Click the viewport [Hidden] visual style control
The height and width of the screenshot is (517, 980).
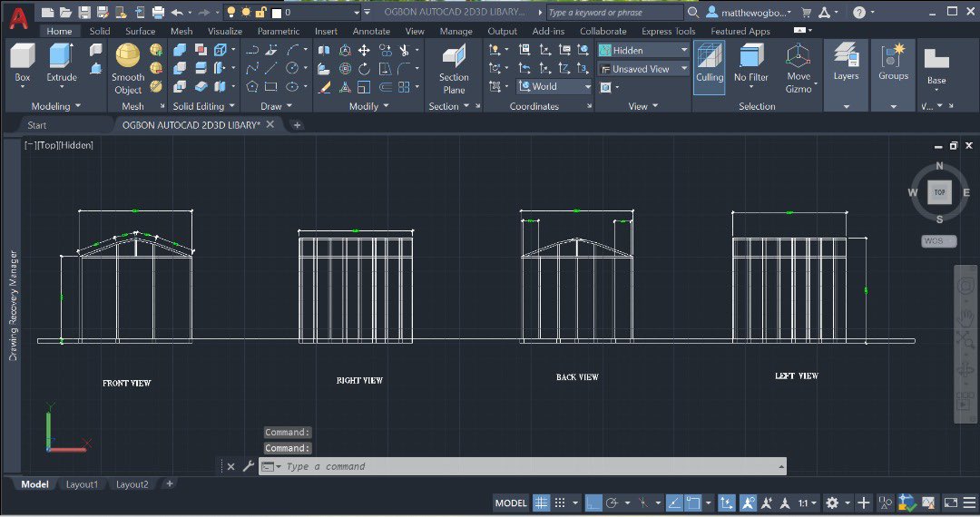click(75, 145)
